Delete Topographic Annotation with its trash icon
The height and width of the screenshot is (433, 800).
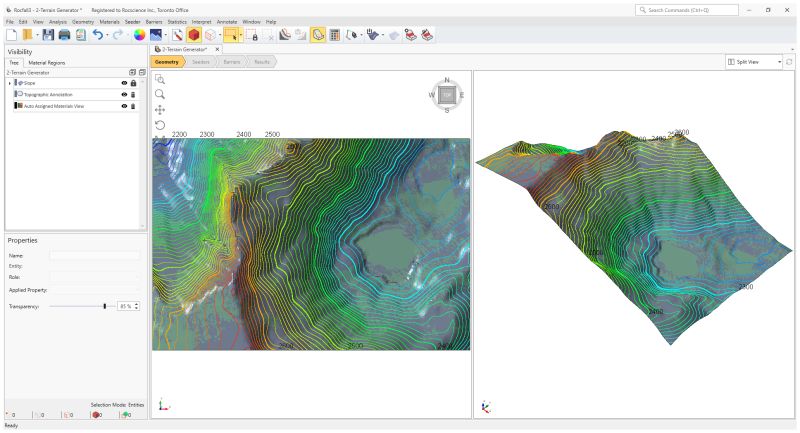[133, 94]
